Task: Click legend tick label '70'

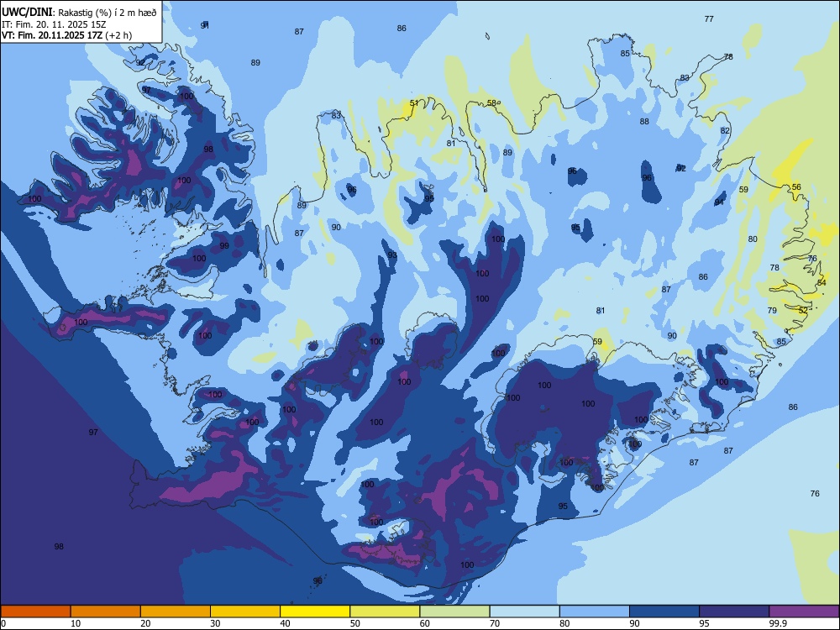Action: point(495,623)
